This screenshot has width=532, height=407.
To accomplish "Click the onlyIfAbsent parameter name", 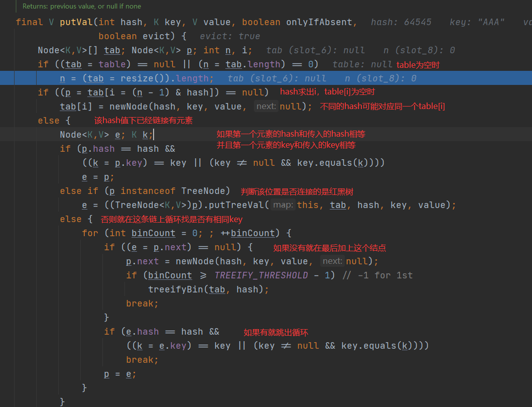I will [x=319, y=22].
